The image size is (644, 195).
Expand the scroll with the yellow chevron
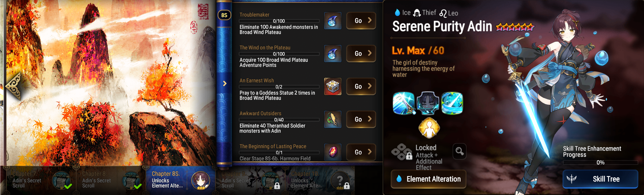point(225,84)
